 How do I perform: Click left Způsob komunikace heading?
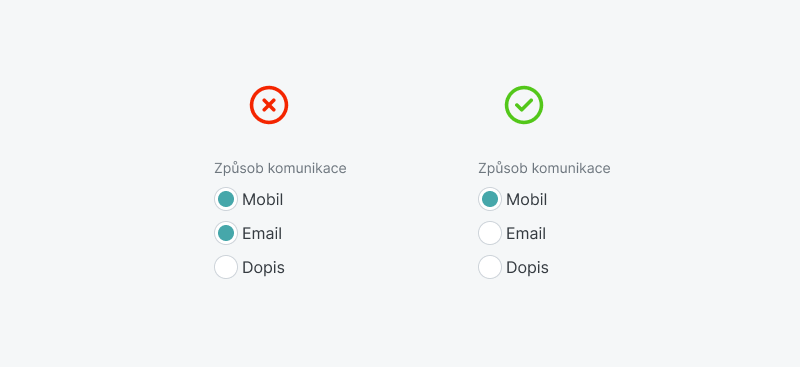click(280, 168)
